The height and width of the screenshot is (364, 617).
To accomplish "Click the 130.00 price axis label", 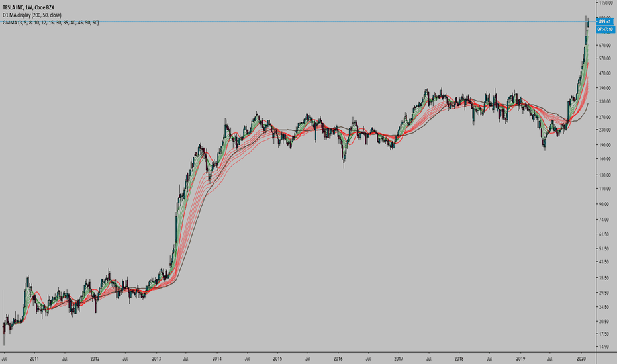I will (605, 175).
